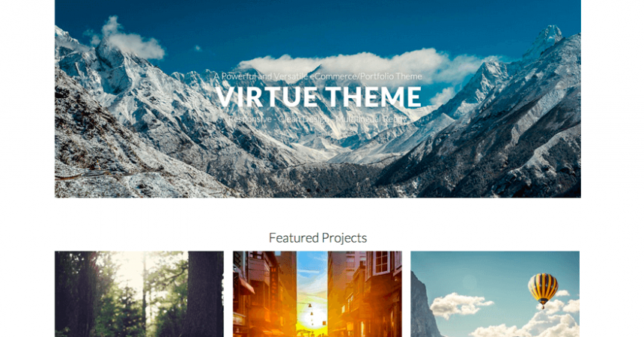Open the forest project thumbnail
The height and width of the screenshot is (337, 644).
pos(139,294)
